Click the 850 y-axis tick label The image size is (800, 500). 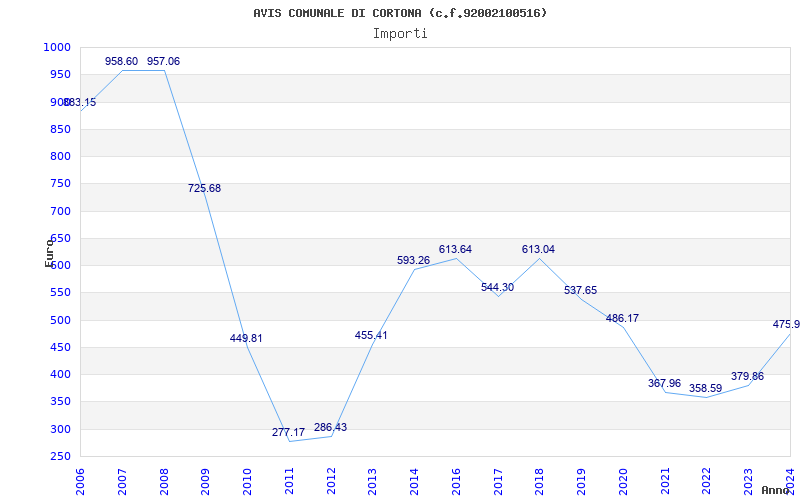click(x=60, y=129)
